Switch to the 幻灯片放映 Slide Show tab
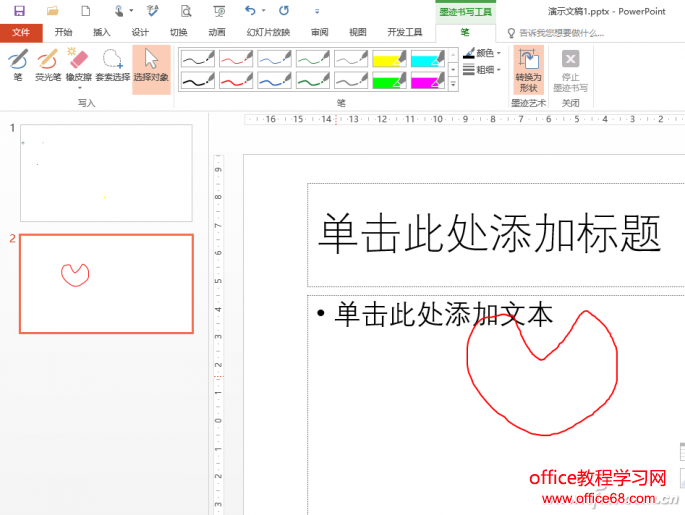This screenshot has height=515, width=685. (268, 32)
